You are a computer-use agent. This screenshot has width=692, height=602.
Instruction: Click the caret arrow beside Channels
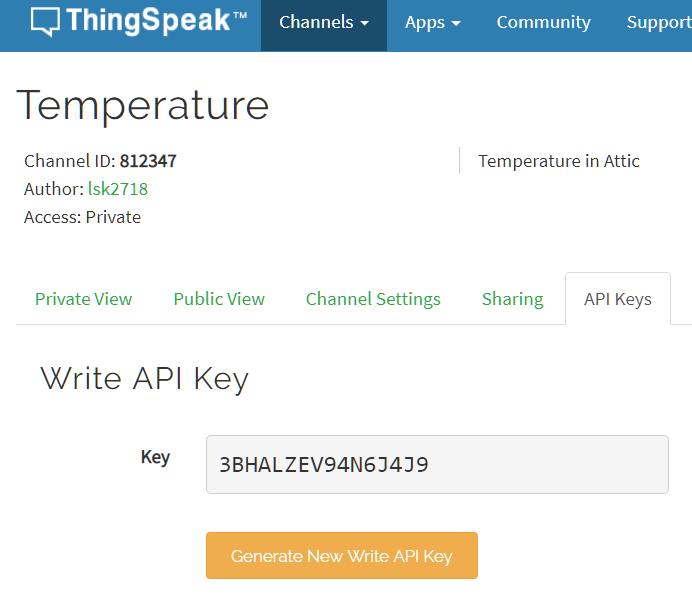click(365, 23)
